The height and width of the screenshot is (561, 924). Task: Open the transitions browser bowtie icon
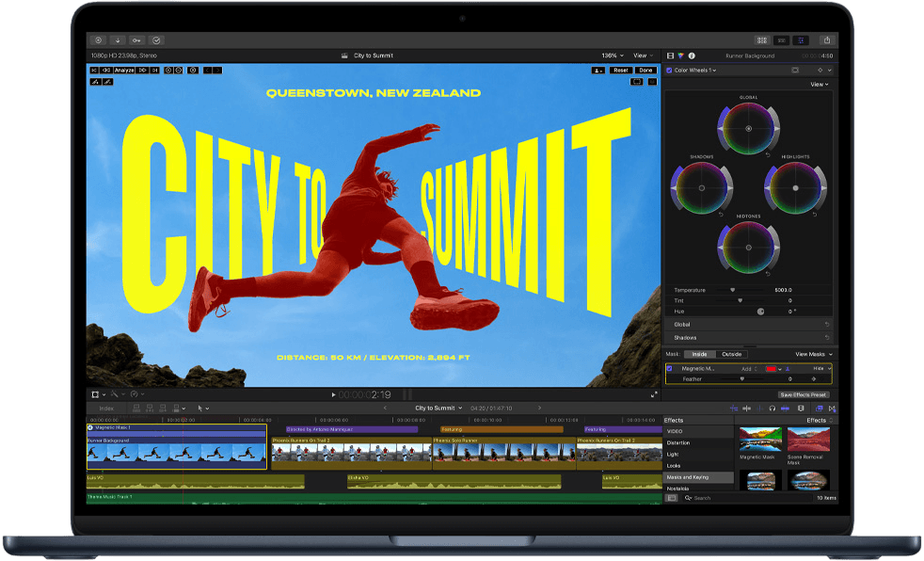coord(832,408)
